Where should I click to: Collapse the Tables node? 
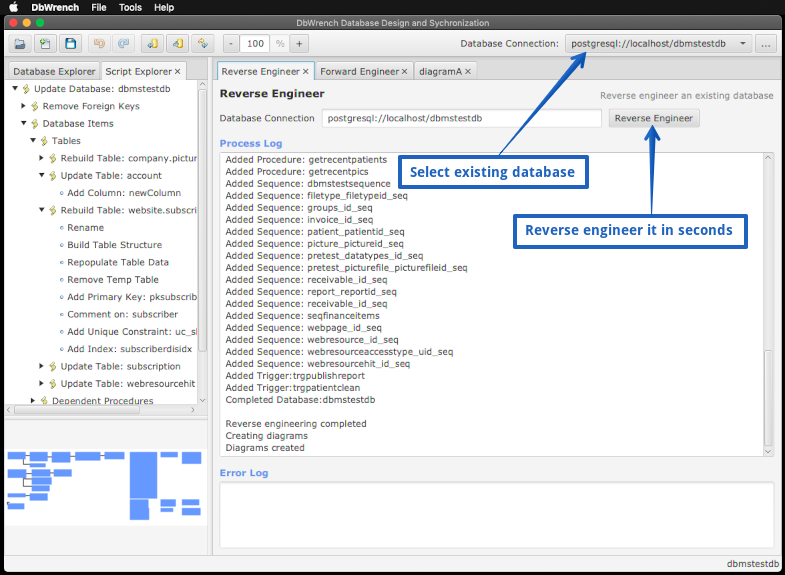(33, 141)
